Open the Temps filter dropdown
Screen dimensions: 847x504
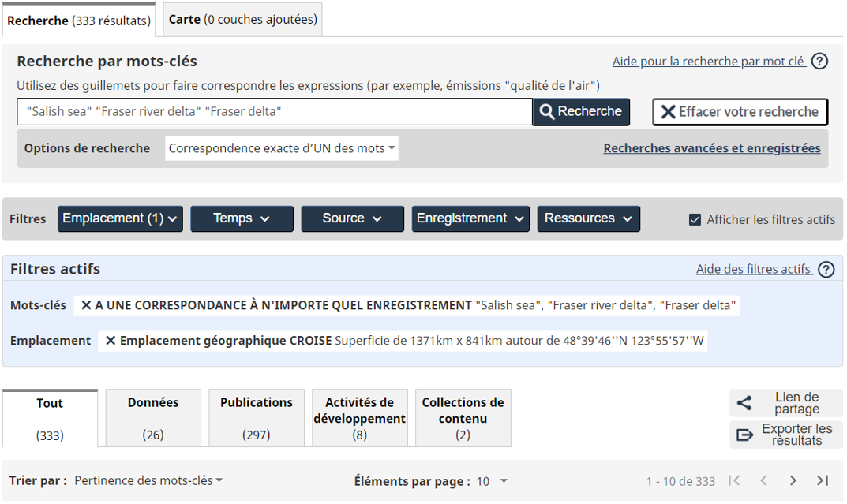point(242,218)
